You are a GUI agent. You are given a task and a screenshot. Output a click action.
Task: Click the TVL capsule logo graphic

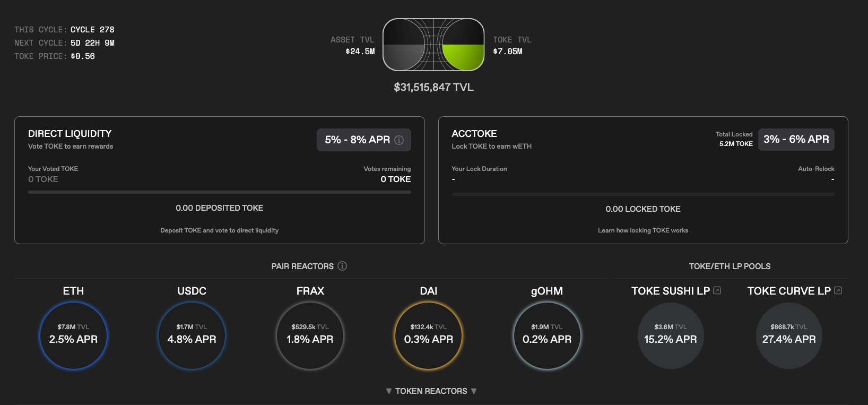point(433,45)
